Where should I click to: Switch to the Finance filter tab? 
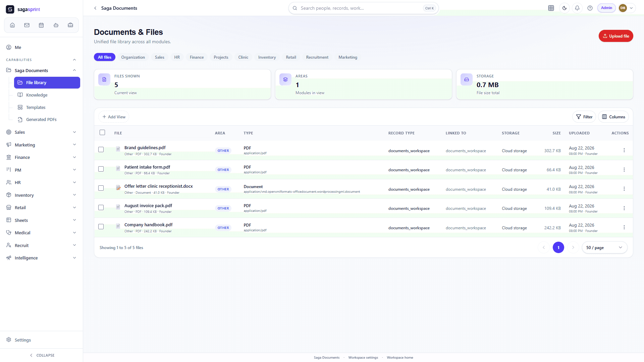point(197,57)
